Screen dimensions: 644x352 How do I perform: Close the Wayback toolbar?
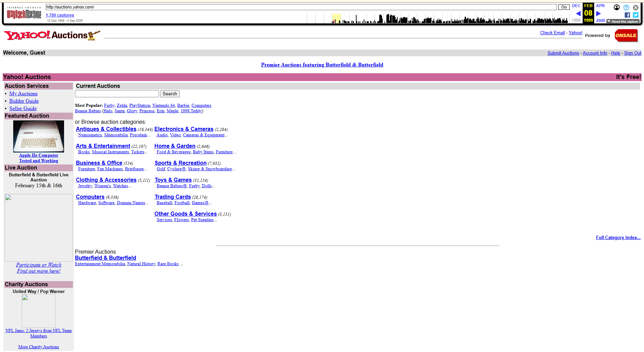(x=636, y=7)
